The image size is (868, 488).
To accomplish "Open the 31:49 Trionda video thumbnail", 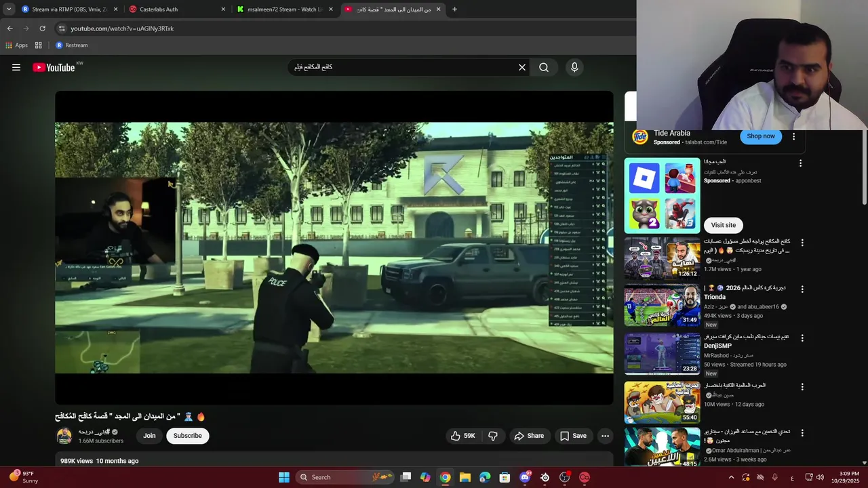I will point(662,305).
